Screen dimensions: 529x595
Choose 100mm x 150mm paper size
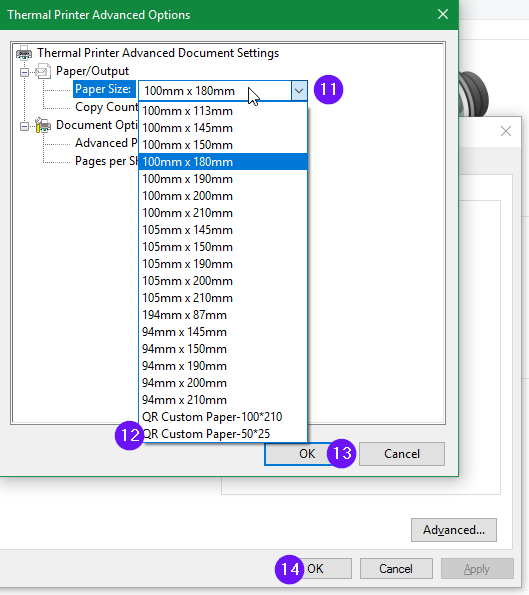click(223, 145)
